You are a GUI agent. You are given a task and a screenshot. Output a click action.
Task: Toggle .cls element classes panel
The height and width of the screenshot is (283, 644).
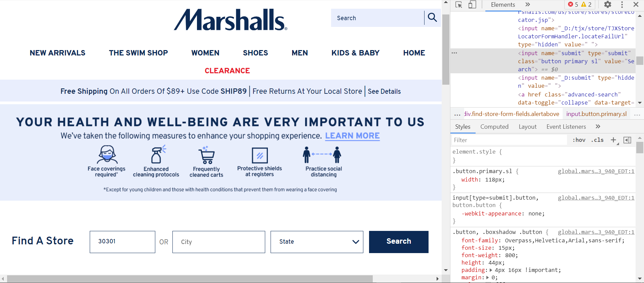pyautogui.click(x=597, y=140)
